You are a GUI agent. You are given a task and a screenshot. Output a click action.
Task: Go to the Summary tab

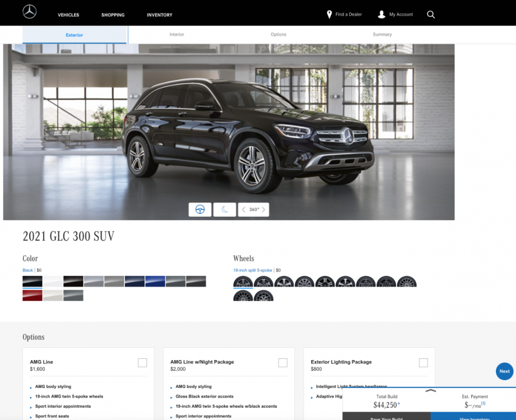(382, 35)
